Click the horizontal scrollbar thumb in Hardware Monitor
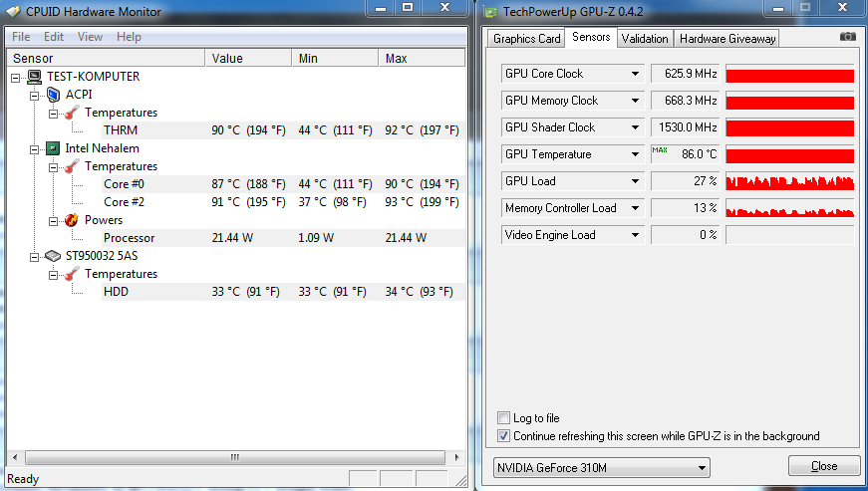868x491 pixels. (x=235, y=458)
